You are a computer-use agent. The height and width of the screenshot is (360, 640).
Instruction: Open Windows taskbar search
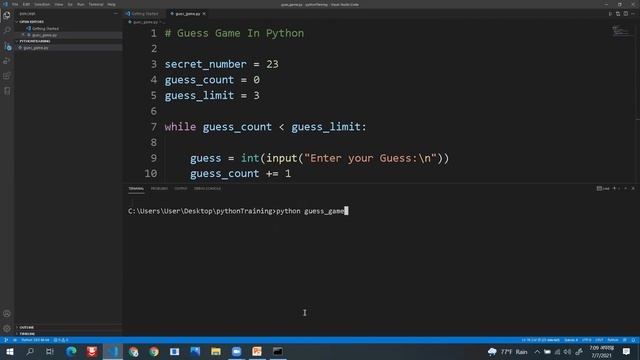click(30, 351)
